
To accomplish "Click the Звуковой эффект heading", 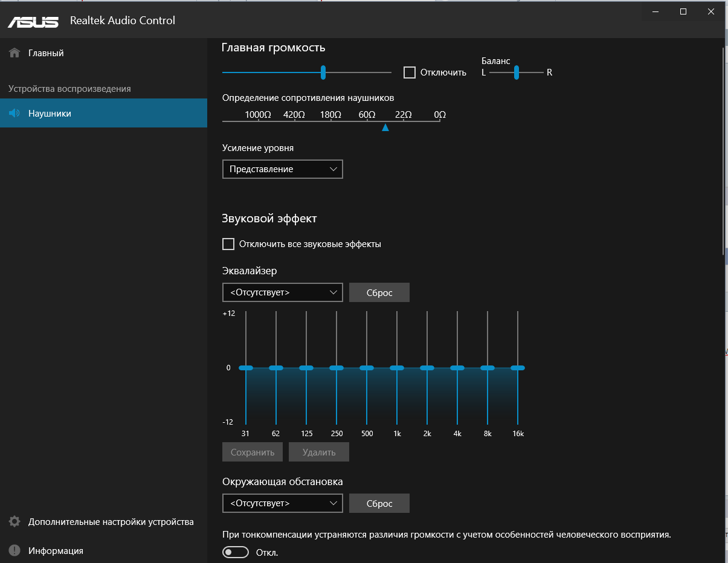I will point(269,219).
